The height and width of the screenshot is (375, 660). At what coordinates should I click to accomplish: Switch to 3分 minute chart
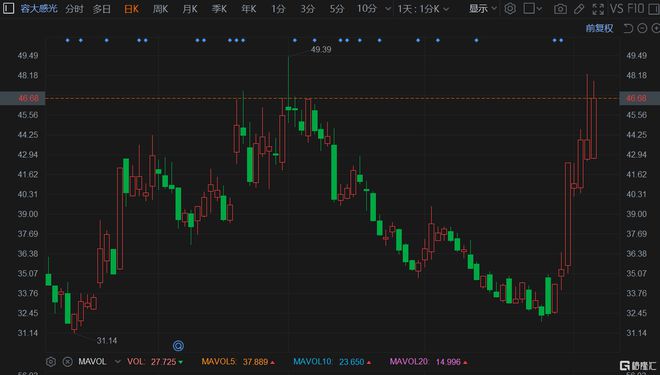307,9
